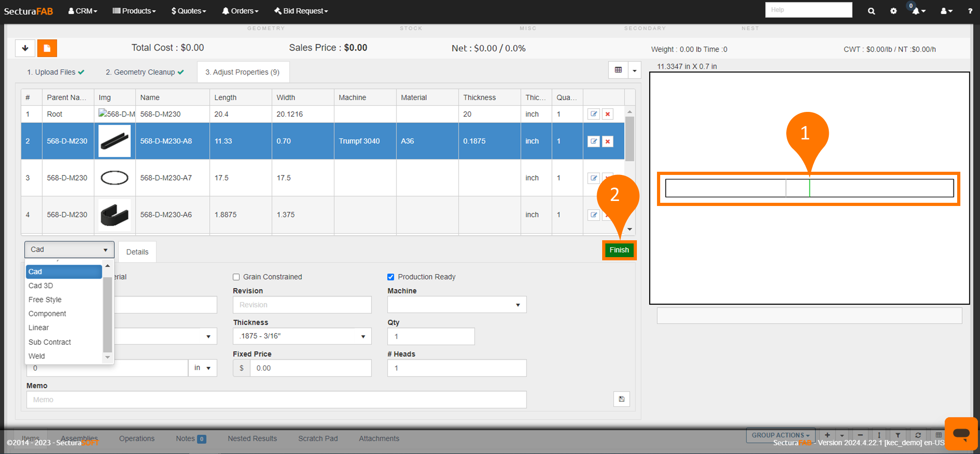Open the settings gear in top bar
The height and width of the screenshot is (454, 980).
click(893, 11)
